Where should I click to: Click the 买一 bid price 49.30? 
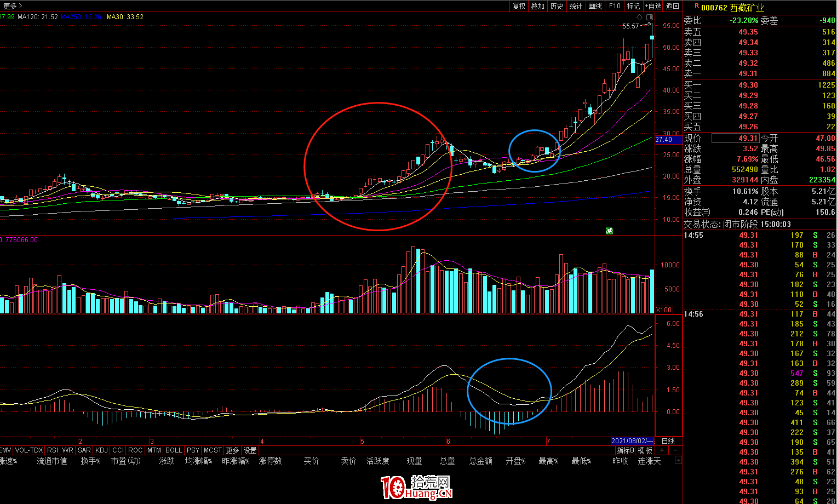(748, 85)
